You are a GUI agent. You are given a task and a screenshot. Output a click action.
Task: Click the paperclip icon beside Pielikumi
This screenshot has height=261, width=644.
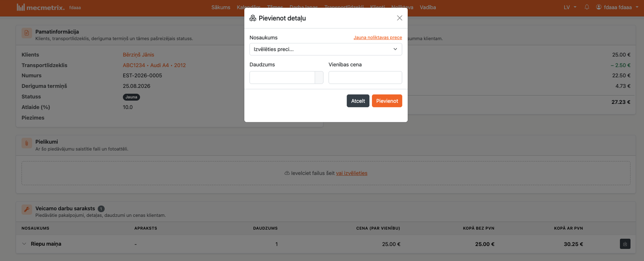[27, 143]
